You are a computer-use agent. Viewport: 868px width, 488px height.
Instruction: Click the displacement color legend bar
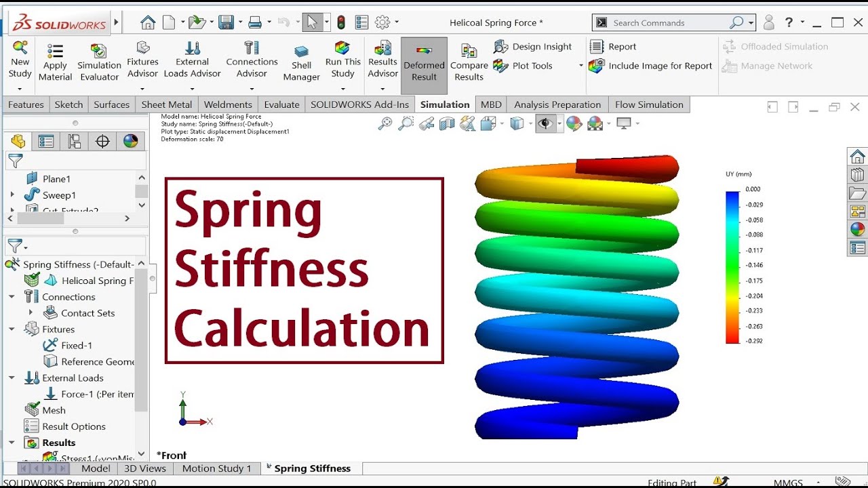click(732, 267)
